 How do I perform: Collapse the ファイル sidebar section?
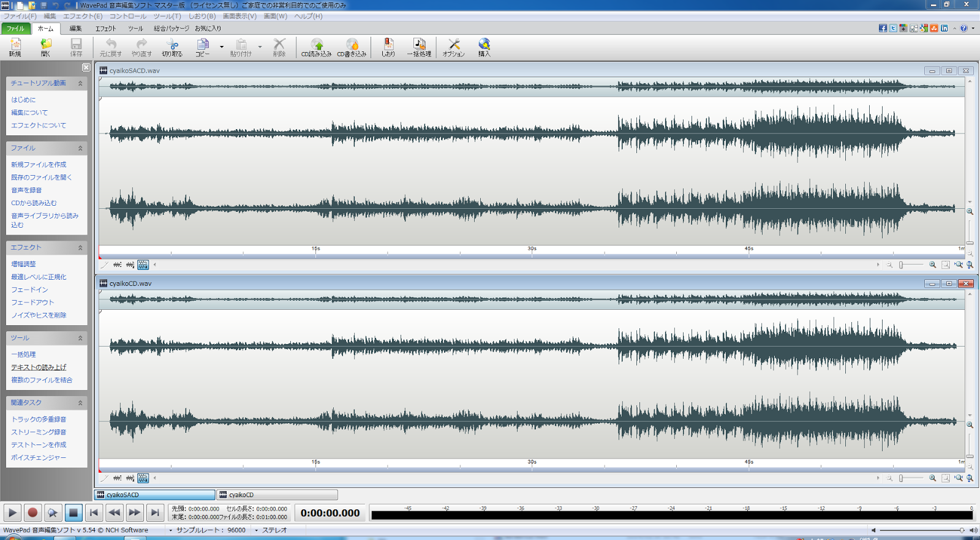click(x=80, y=148)
